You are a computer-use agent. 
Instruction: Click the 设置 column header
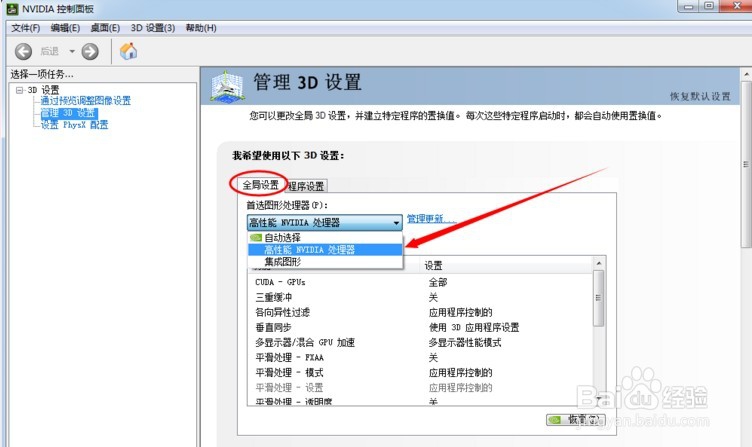pyautogui.click(x=506, y=265)
